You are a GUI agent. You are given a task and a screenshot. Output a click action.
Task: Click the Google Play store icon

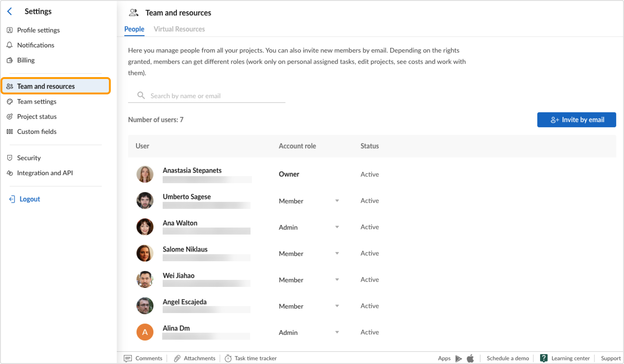pyautogui.click(x=458, y=358)
